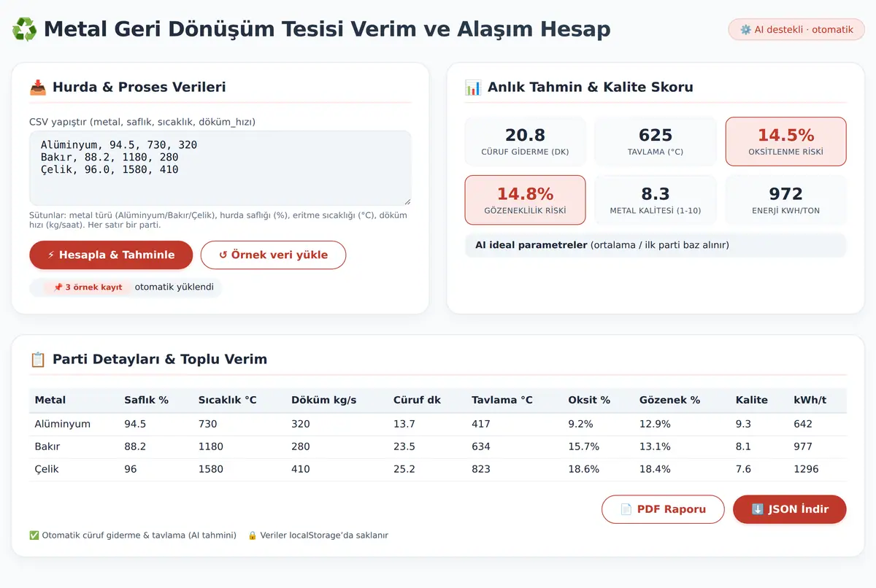Click Çelik energy value 1296
The image size is (876, 588).
coord(806,469)
